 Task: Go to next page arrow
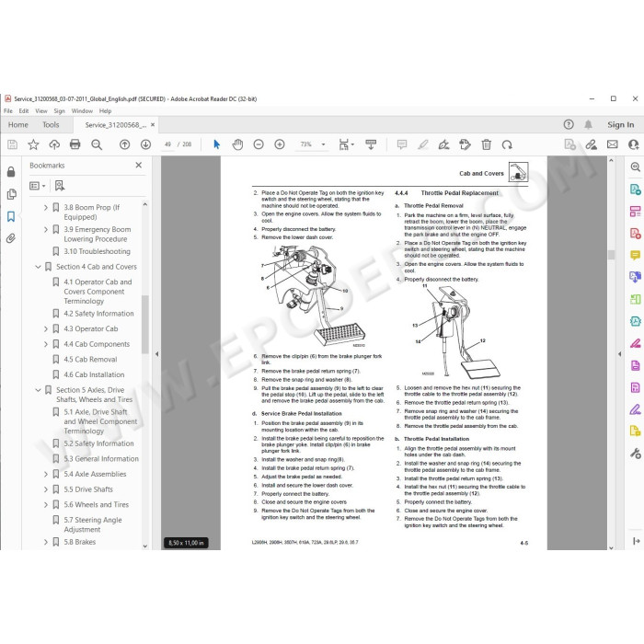145,144
